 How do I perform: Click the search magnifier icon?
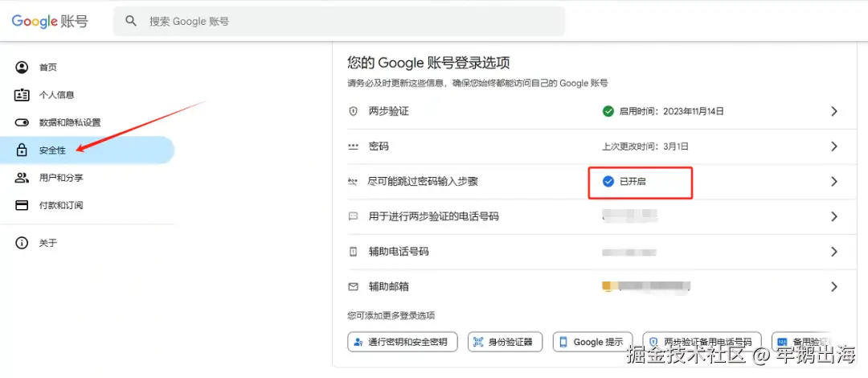point(131,21)
